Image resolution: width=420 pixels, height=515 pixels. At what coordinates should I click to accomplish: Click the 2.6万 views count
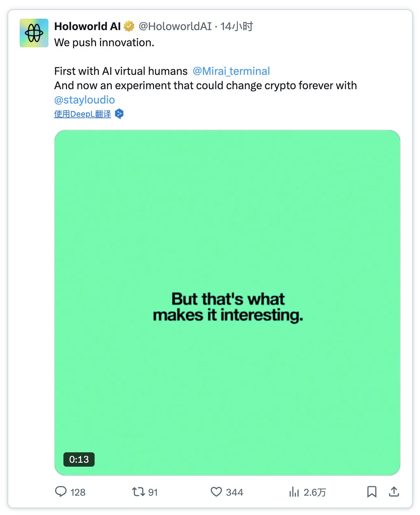click(315, 492)
